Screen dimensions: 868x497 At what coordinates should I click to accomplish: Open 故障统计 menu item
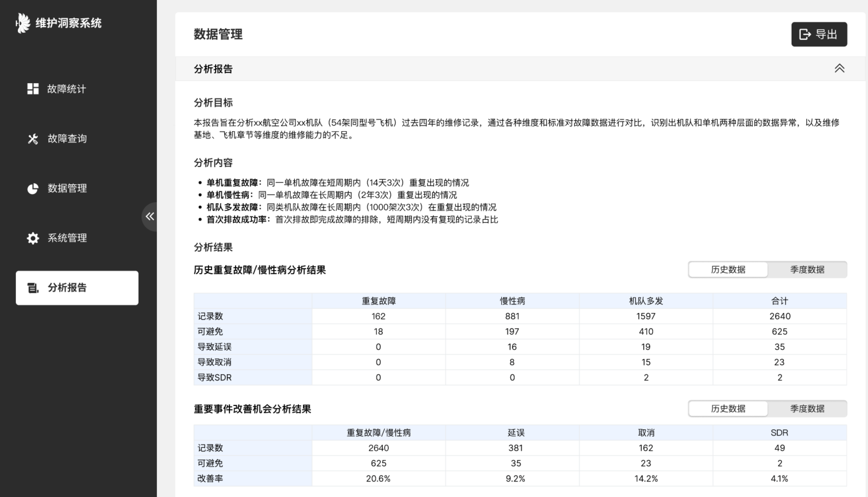pos(67,89)
